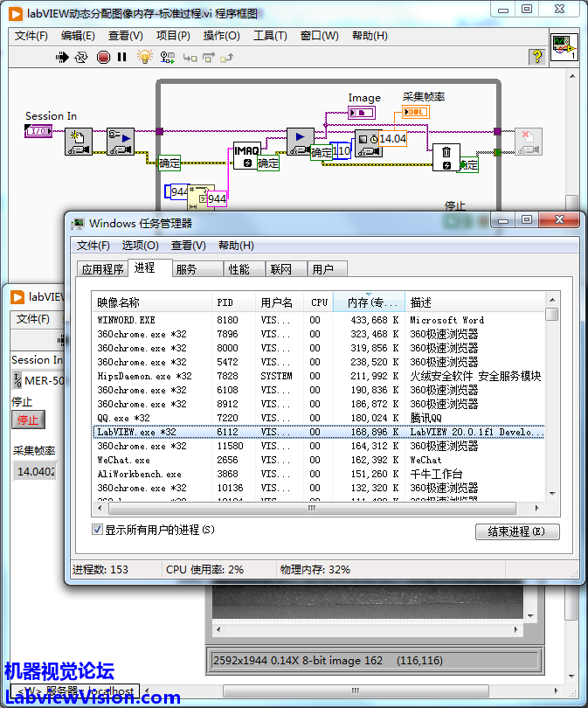This screenshot has height=708, width=588.
Task: Select the pink 944 string constant
Action: click(217, 198)
